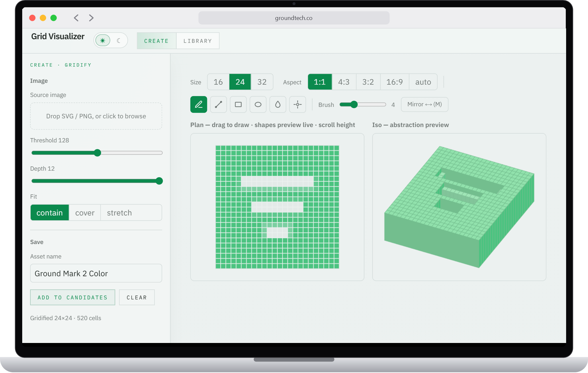Select the crosshair picker tool

[298, 104]
